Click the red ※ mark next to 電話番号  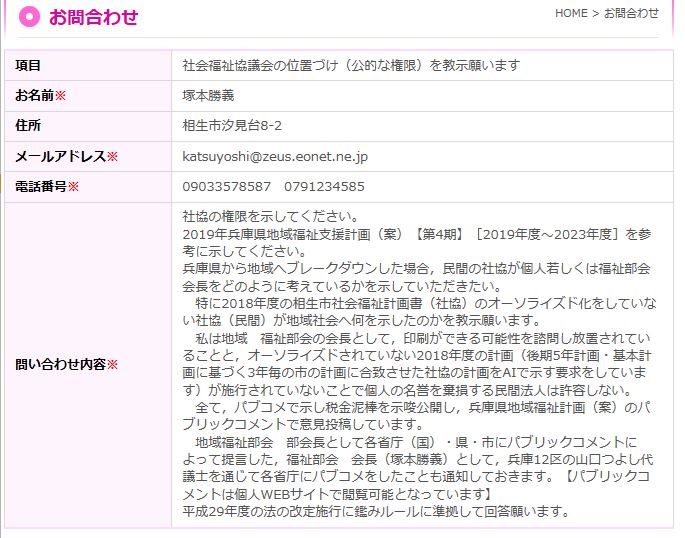click(73, 186)
